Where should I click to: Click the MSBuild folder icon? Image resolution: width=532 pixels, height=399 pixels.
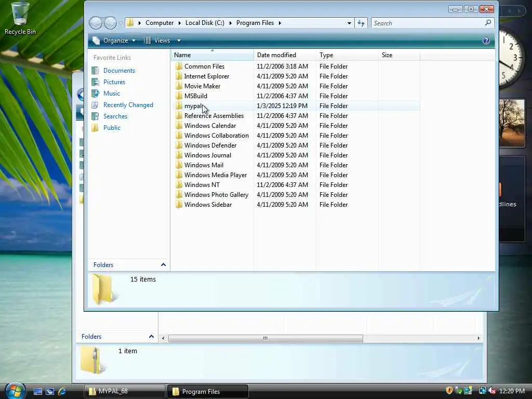(x=179, y=96)
